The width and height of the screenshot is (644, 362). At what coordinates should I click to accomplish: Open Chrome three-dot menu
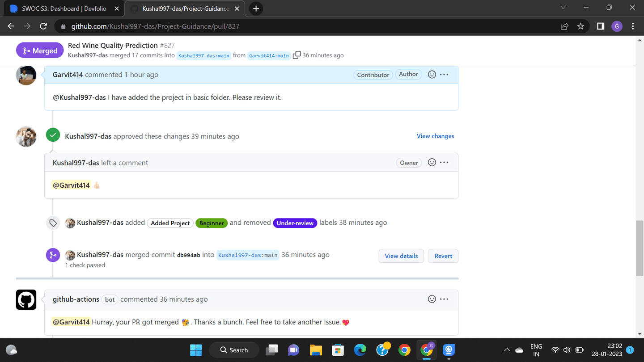tap(633, 26)
